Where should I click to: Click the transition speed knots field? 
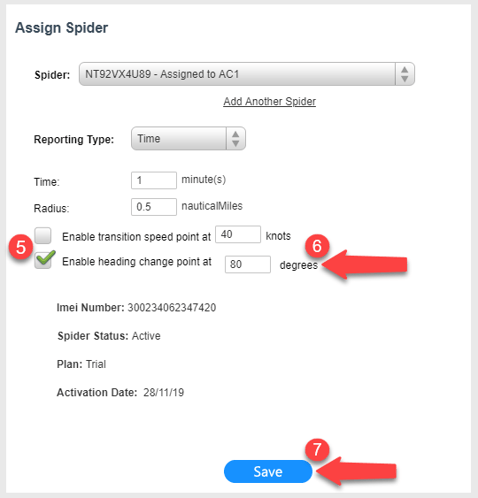[x=238, y=234]
